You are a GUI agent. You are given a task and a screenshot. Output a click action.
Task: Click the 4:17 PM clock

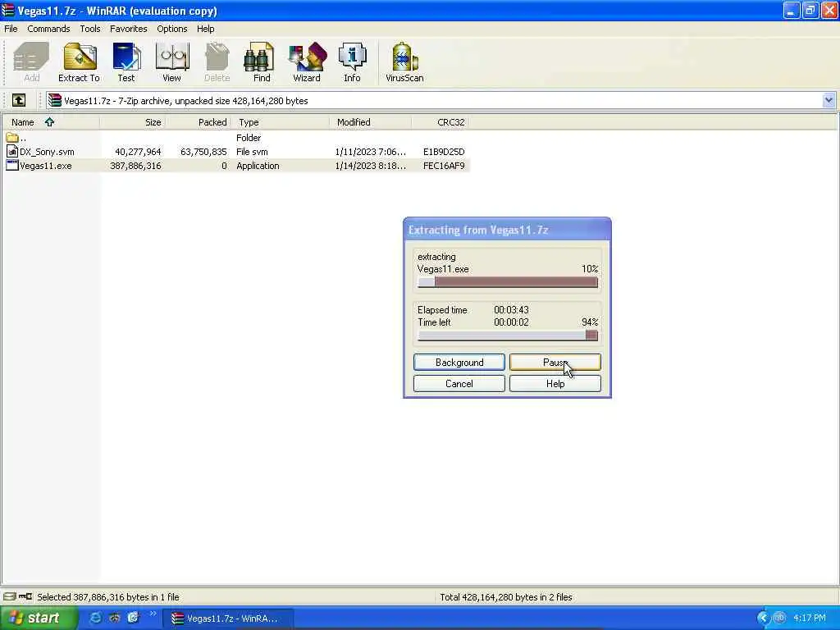click(x=810, y=618)
